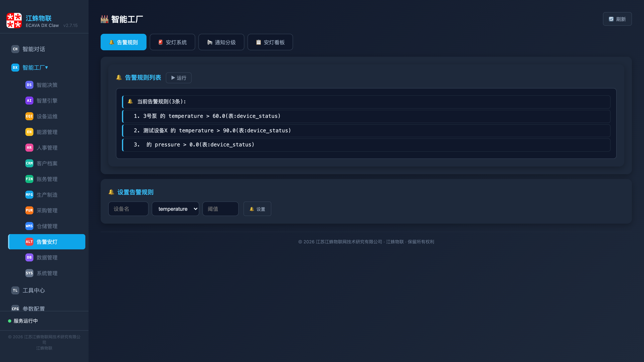The width and height of the screenshot is (644, 362).
Task: Click the 服务运行中 status indicator
Action: [x=23, y=321]
